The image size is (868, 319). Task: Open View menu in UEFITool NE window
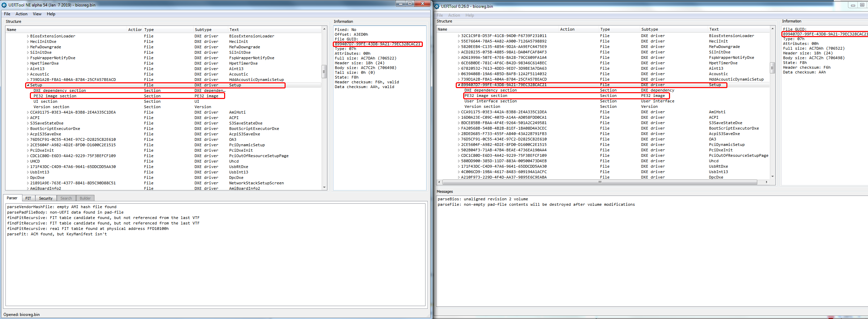(37, 14)
